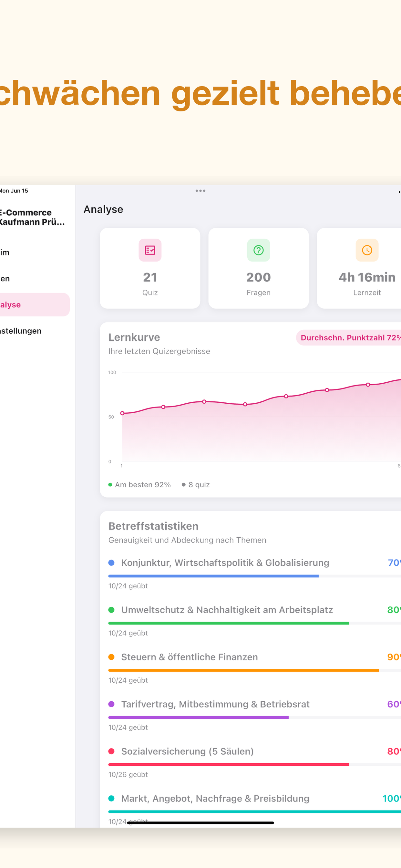Click the '8 quiz' legend entry

[x=196, y=485]
